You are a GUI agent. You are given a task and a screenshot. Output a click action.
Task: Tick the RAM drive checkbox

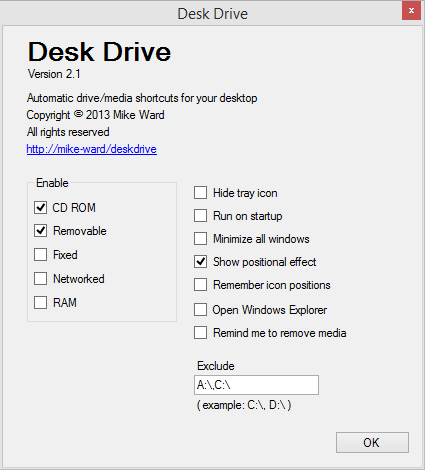coord(40,303)
